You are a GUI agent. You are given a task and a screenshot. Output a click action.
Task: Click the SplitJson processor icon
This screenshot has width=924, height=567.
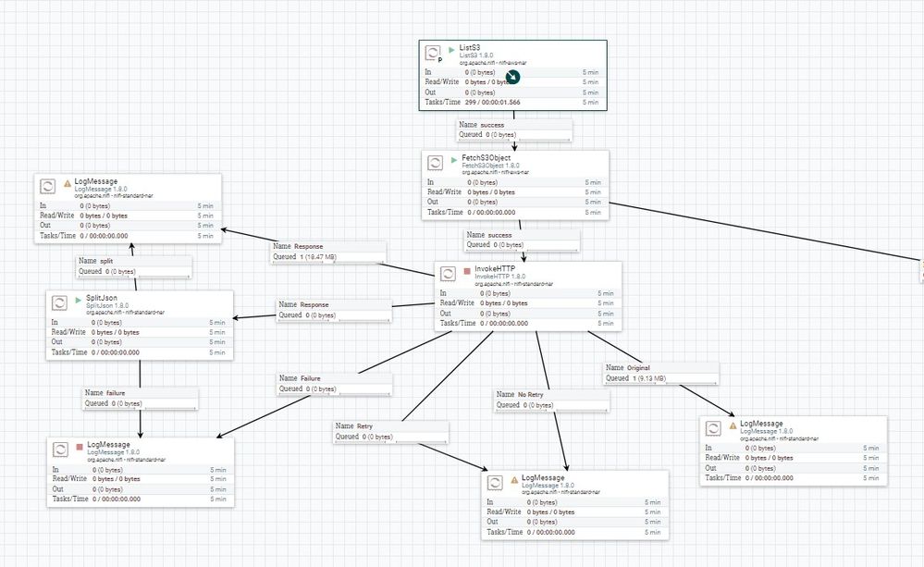pos(59,303)
